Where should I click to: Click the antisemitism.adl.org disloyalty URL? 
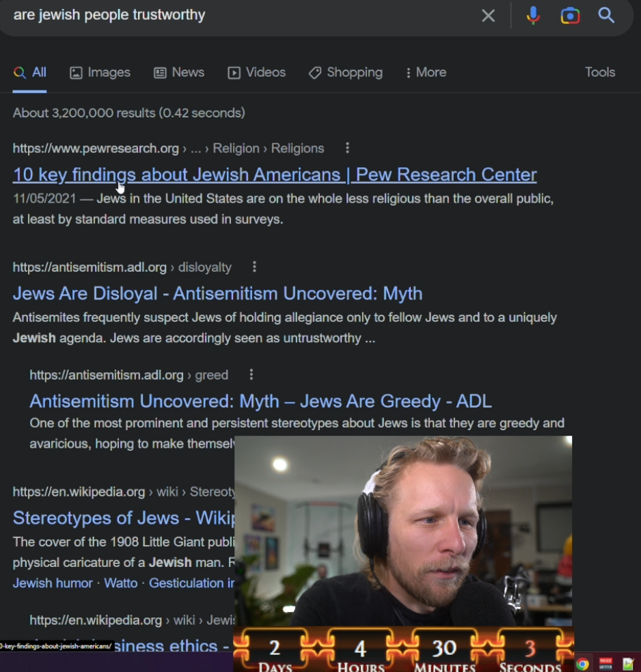pyautogui.click(x=122, y=268)
